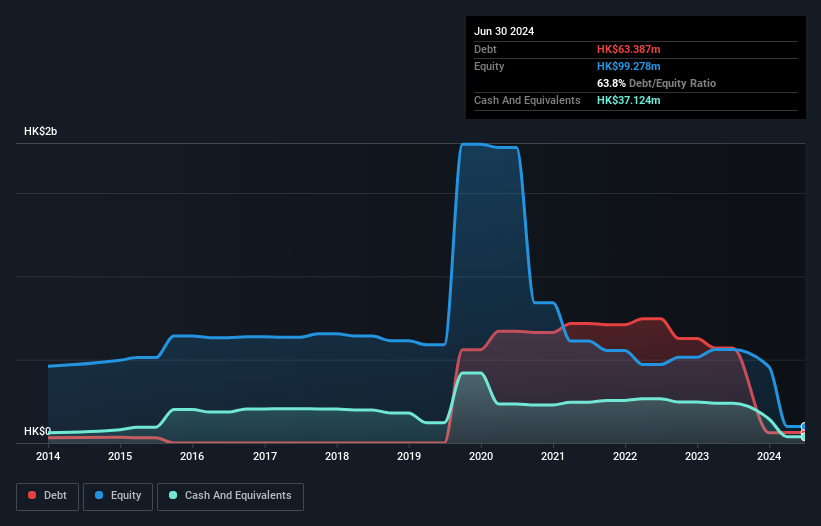Screen dimensions: 821x526
Task: Click the tooltip Debt row label
Action: pyautogui.click(x=485, y=49)
